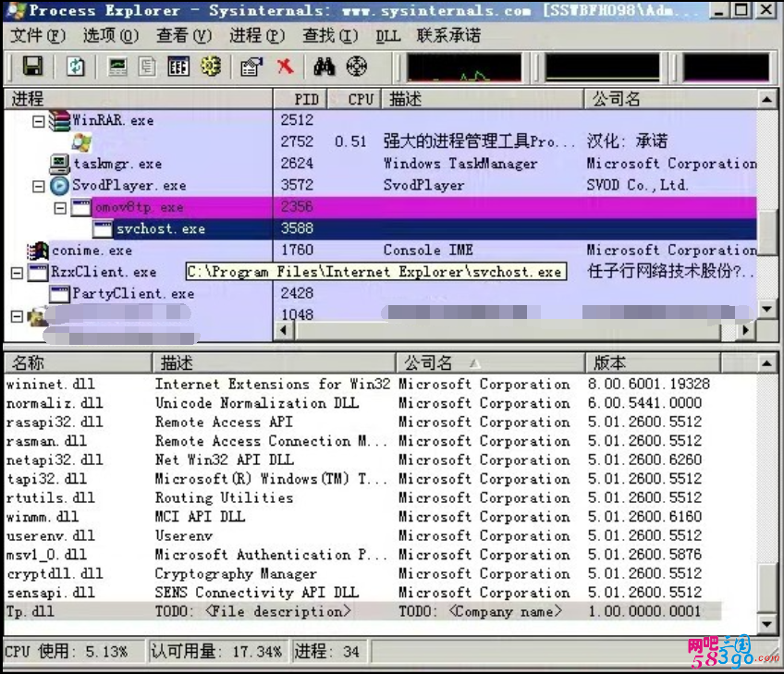Open the 查看(V) menu
The height and width of the screenshot is (674, 784).
click(x=184, y=35)
